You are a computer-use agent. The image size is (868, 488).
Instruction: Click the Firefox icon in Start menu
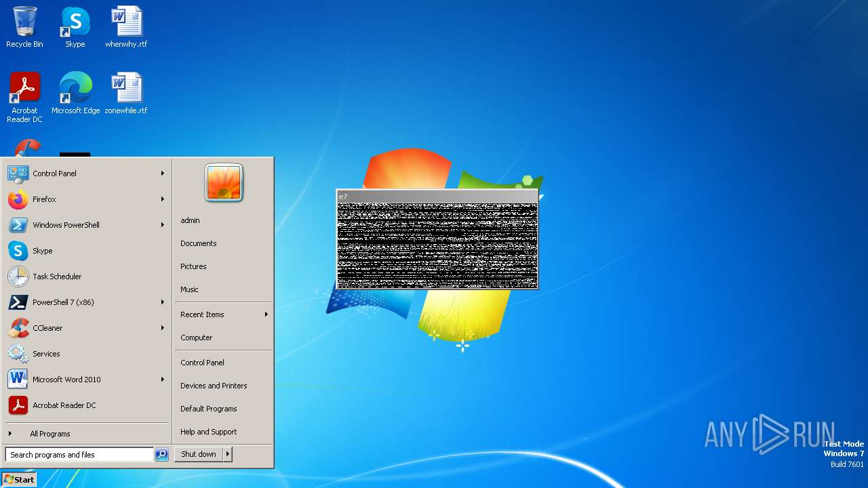coord(18,199)
